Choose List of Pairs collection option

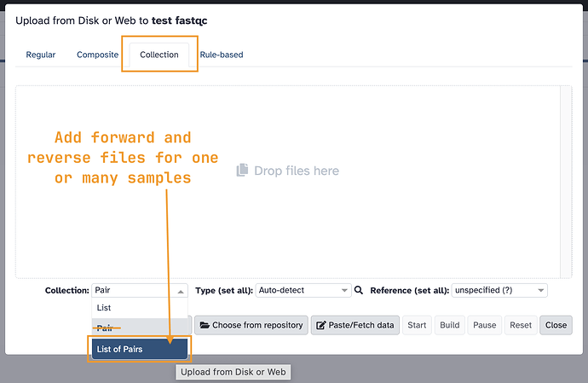point(140,349)
